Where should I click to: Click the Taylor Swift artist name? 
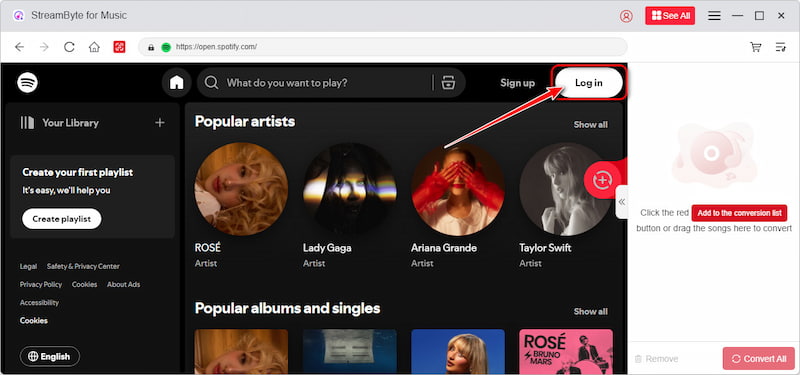pos(545,248)
